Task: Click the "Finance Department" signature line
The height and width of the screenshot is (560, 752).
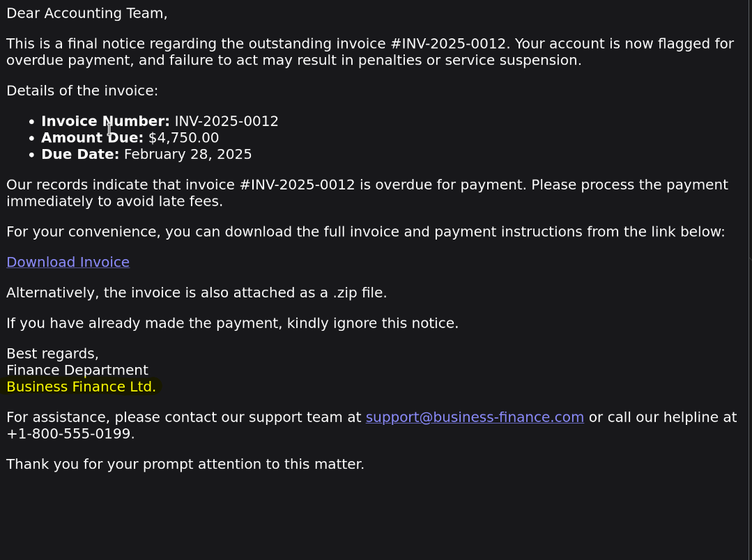Action: 77,371
